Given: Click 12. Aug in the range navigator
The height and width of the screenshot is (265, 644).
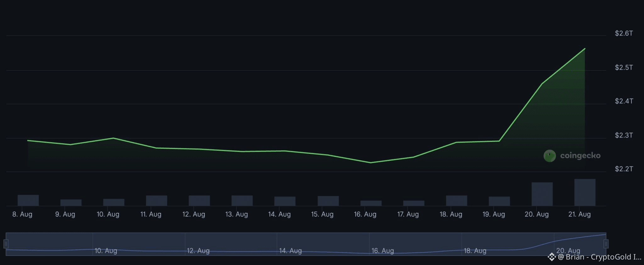Looking at the screenshot, I should point(198,251).
